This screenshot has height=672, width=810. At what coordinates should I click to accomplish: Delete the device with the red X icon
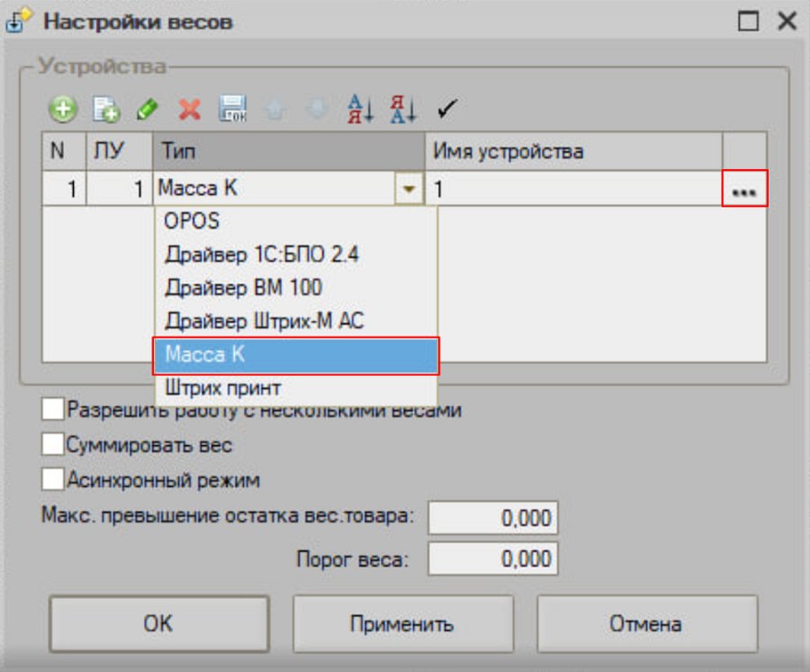tap(190, 109)
